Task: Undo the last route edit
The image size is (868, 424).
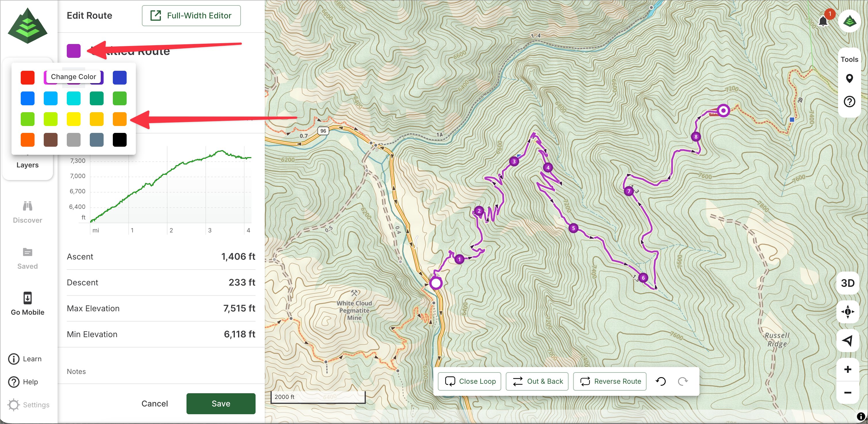Action: [660, 381]
